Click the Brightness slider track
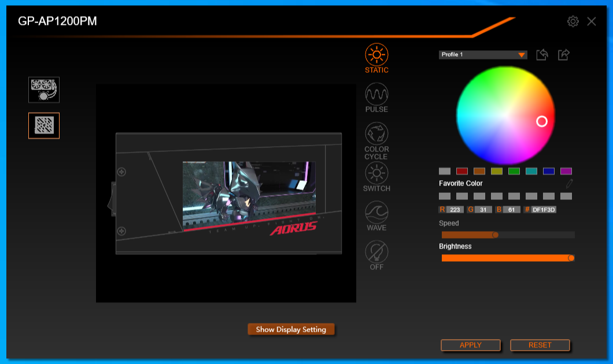 click(x=507, y=258)
